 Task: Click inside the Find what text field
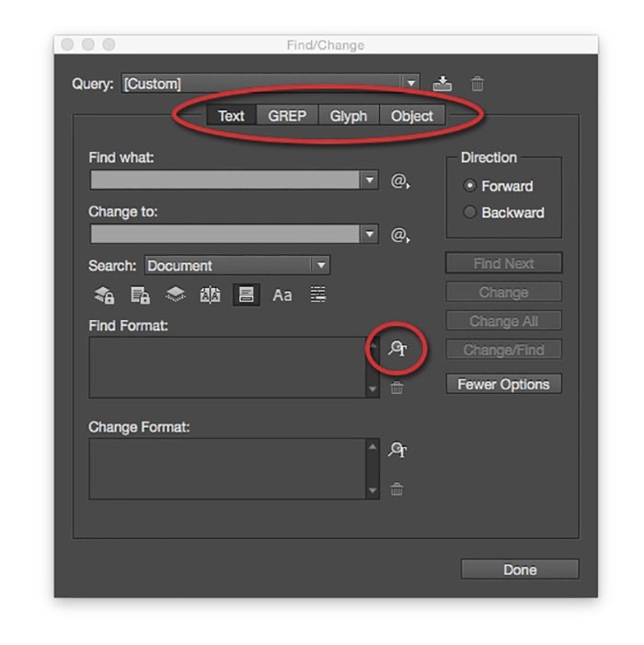point(225,180)
